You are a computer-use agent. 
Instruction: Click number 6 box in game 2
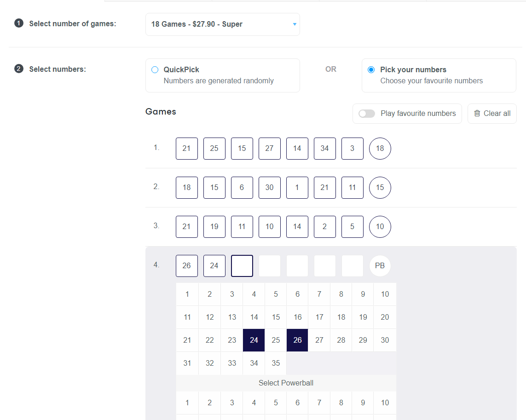coord(242,188)
